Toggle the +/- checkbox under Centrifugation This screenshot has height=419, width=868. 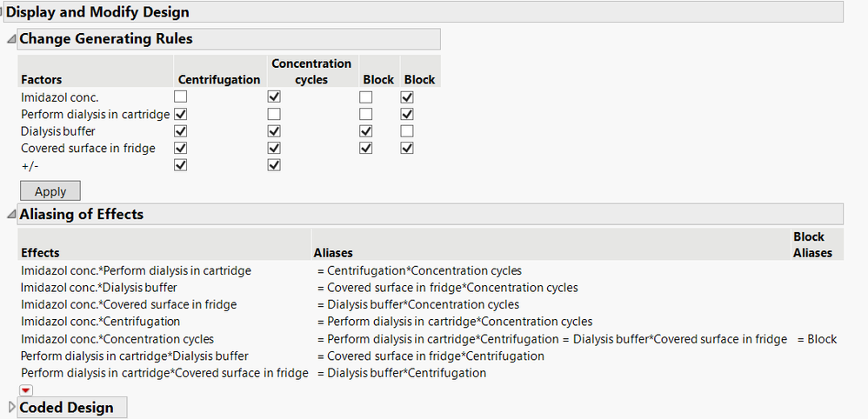tap(181, 165)
